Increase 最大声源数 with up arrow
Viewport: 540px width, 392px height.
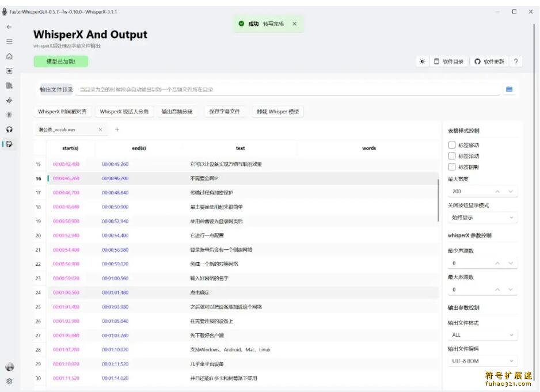pos(497,290)
